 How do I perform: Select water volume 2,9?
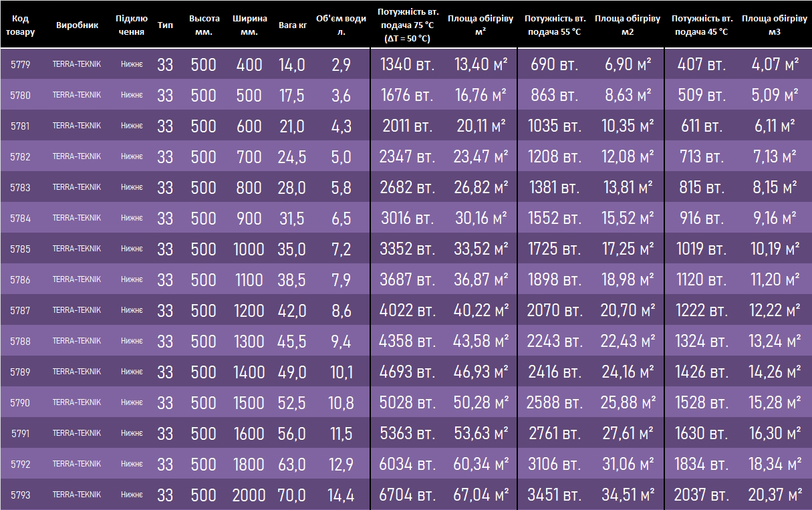point(341,65)
